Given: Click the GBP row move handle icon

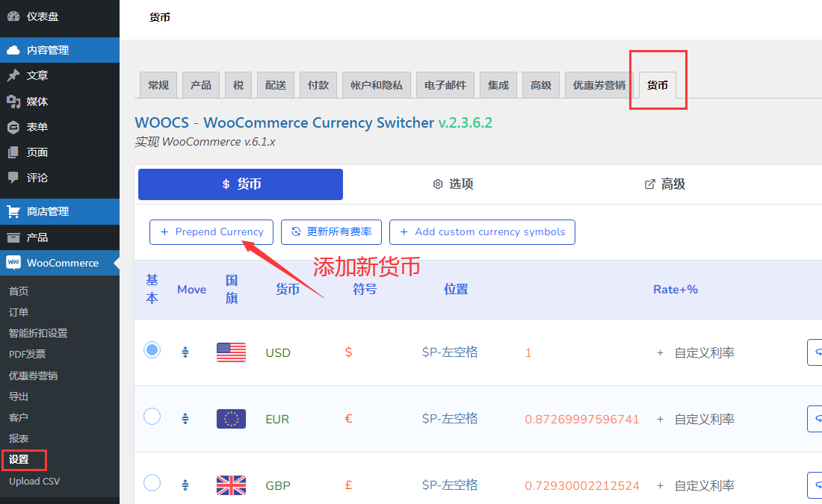Looking at the screenshot, I should 185,485.
